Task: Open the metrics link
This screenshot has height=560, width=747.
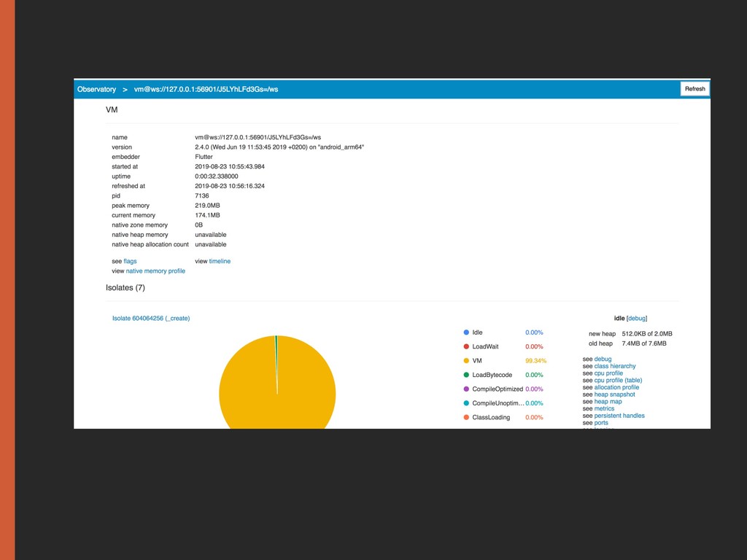Action: click(604, 408)
